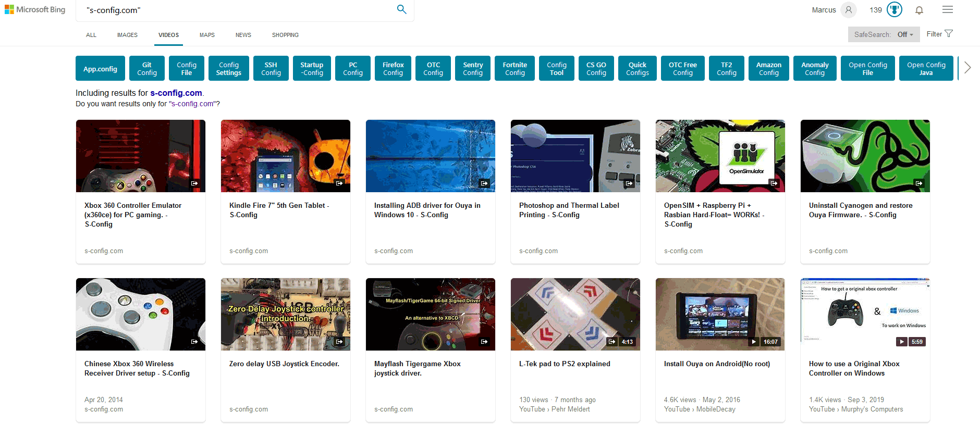Screen dimensions: 980x424
Task: Open the hamburger settings menu
Action: click(948, 9)
